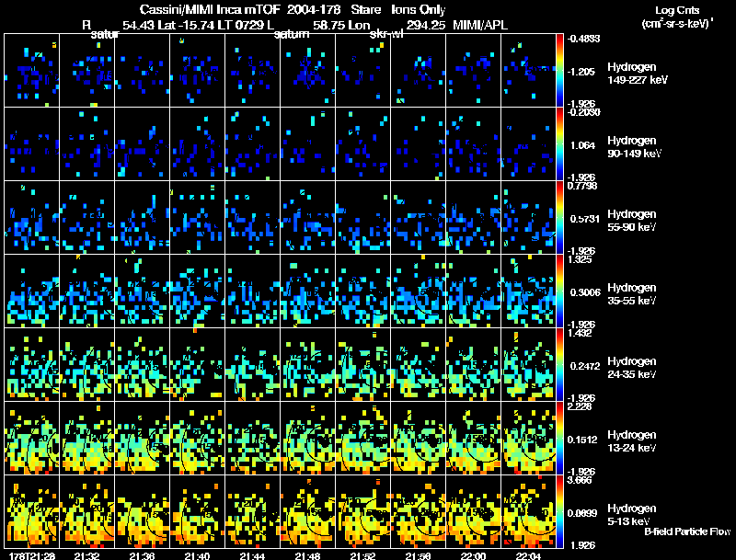Click the 'Stare' word in the title
736x560 pixels.
[x=365, y=9]
